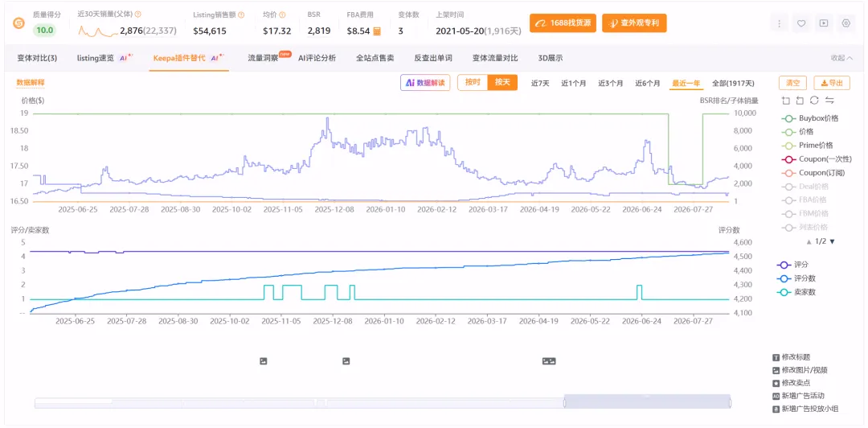Select the 全部(1917天) time range

point(733,83)
